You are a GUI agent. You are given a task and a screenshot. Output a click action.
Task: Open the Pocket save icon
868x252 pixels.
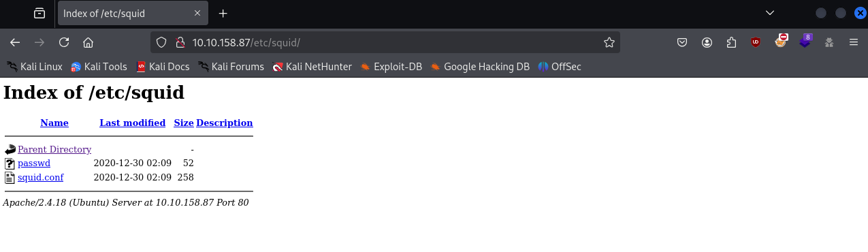682,42
